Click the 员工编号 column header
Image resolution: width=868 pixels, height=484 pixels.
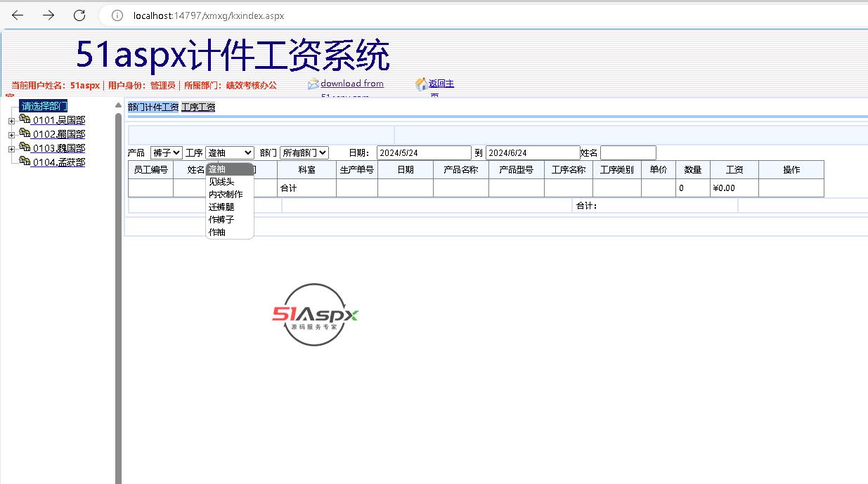[x=150, y=169]
